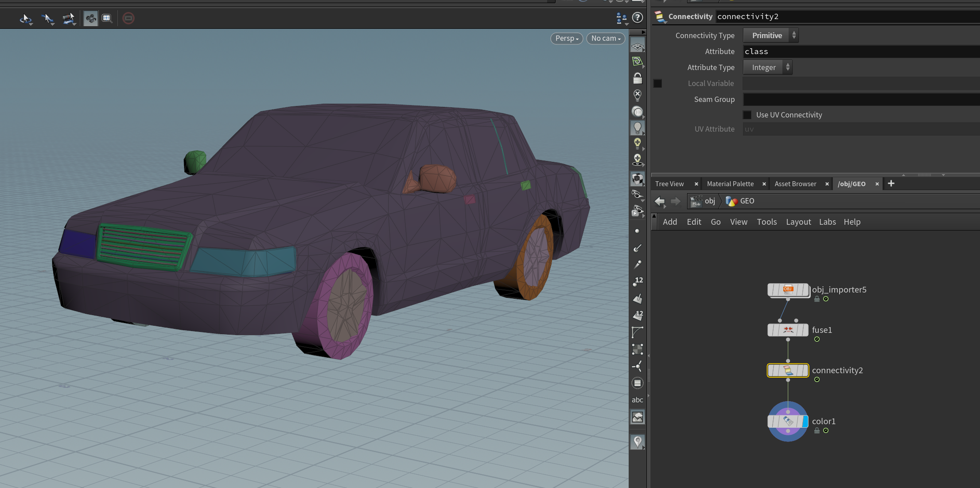The width and height of the screenshot is (980, 488).
Task: Toggle the display flag on color1 node
Action: [x=805, y=422]
